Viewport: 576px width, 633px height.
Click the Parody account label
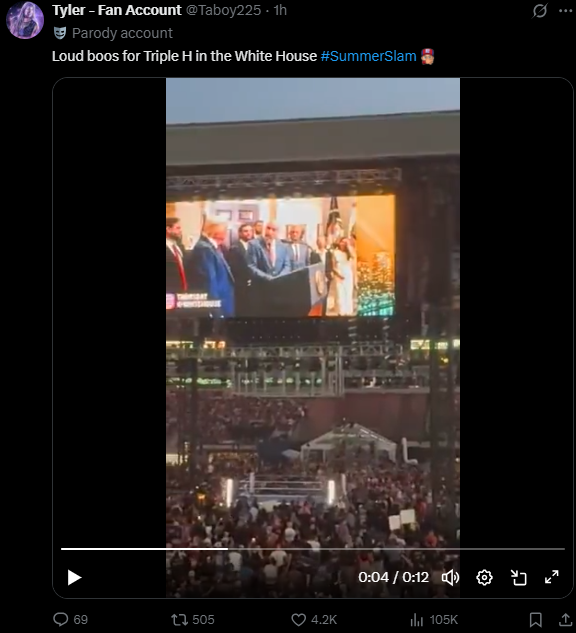(122, 33)
